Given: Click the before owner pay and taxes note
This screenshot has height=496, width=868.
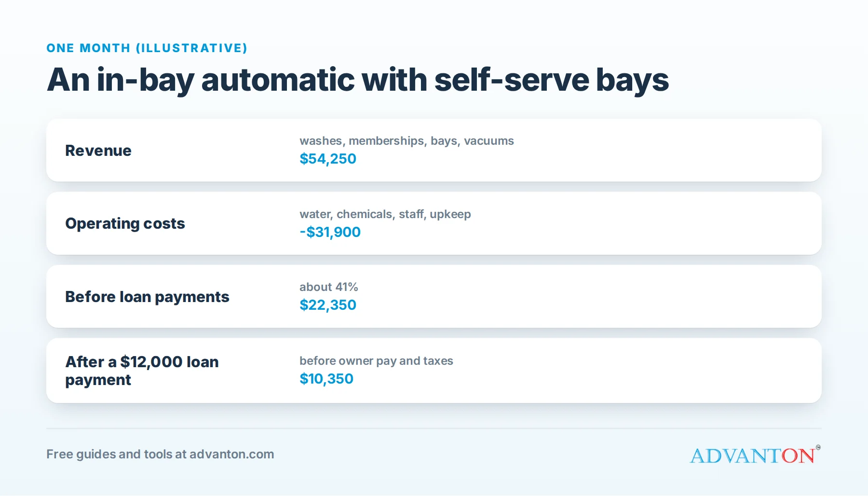Looking at the screenshot, I should [x=376, y=361].
